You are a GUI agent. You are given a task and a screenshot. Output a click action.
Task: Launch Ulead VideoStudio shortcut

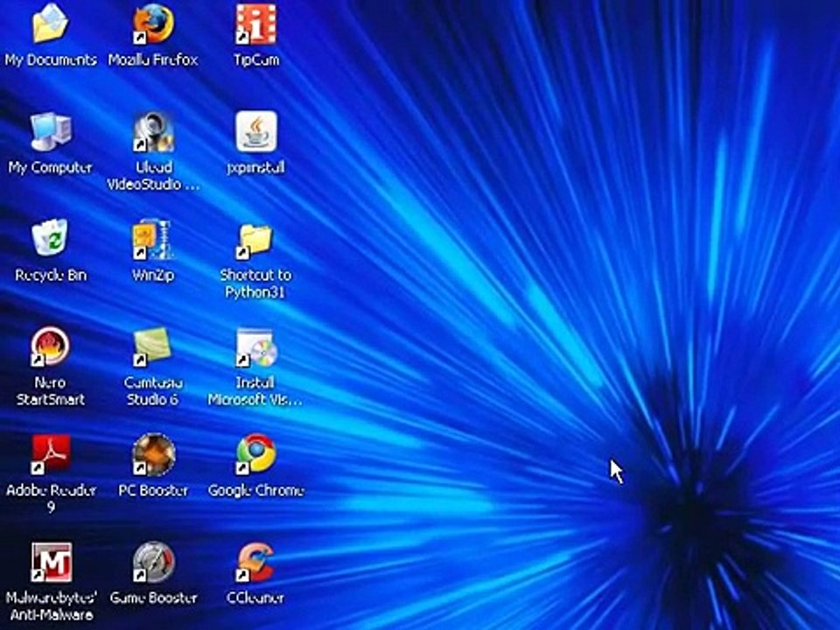pos(153,132)
